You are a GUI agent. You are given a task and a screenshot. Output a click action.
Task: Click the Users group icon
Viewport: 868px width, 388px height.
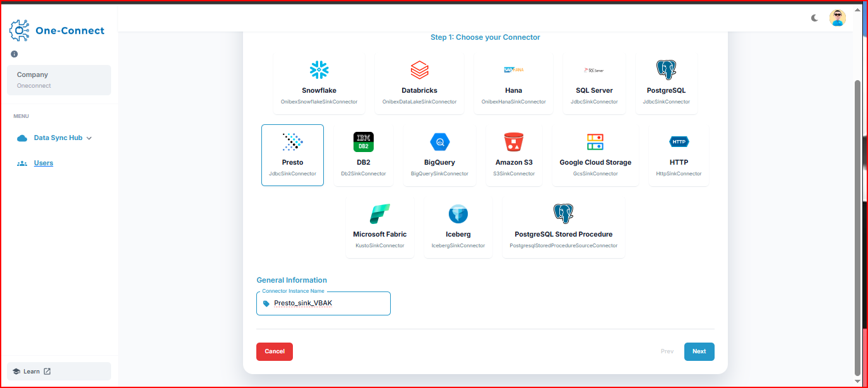(22, 163)
